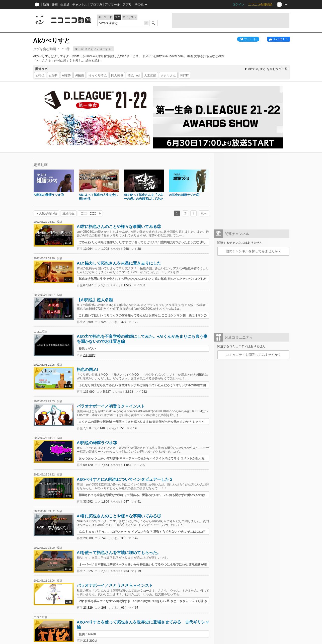
Task: Click the 連続再生 button
Action: 68,213
